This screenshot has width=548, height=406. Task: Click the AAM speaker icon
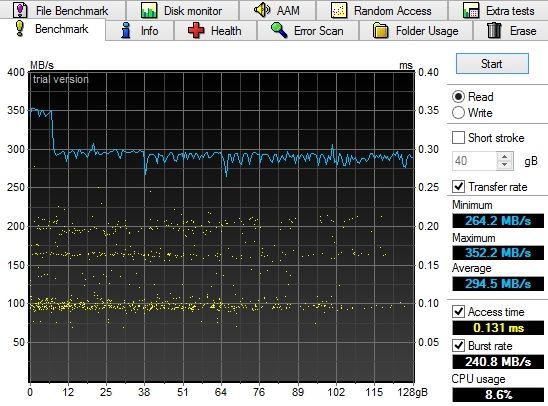(x=261, y=10)
